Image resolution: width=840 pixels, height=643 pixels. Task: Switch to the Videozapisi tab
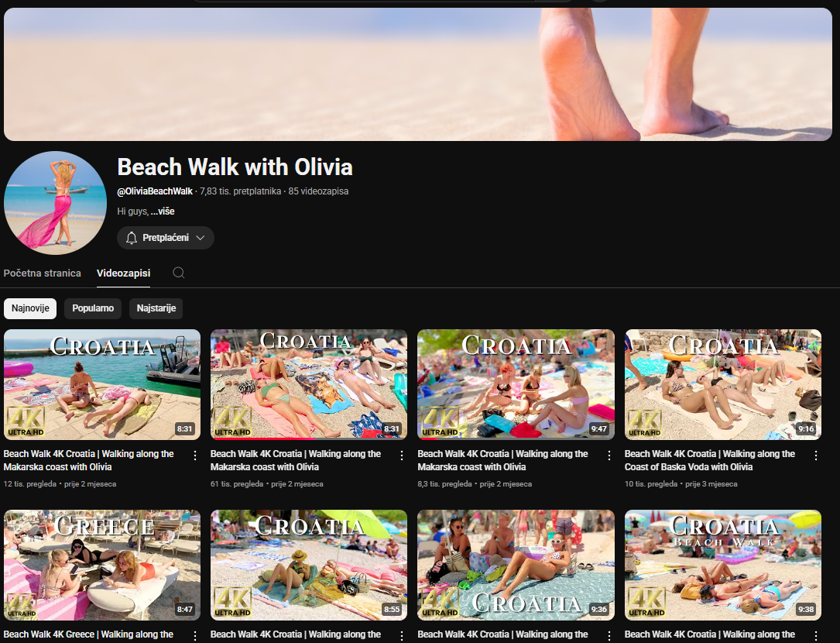(x=123, y=273)
